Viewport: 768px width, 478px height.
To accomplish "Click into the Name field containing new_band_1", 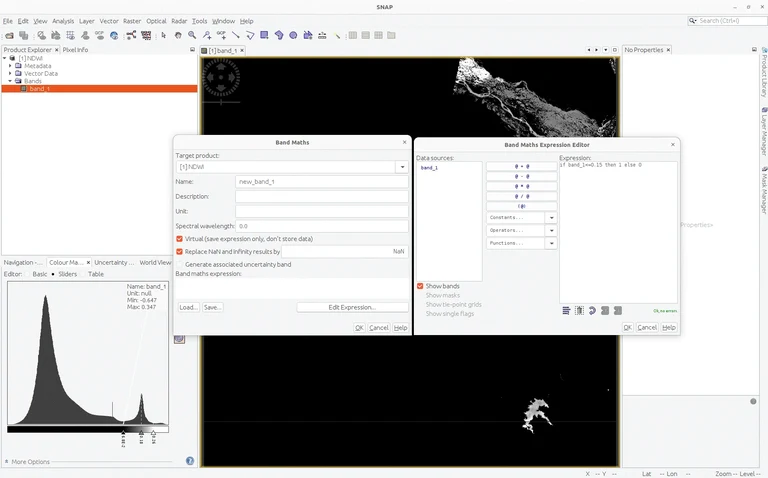I will 321,182.
